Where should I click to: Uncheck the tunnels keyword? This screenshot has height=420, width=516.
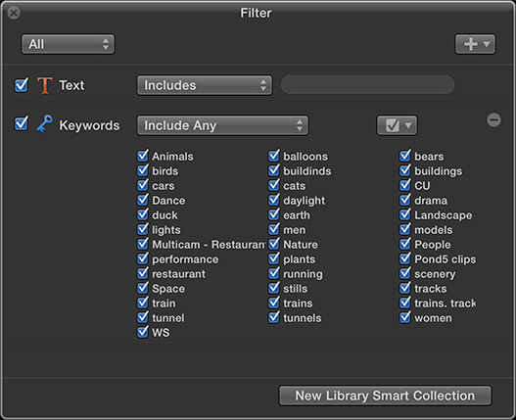pyautogui.click(x=274, y=317)
